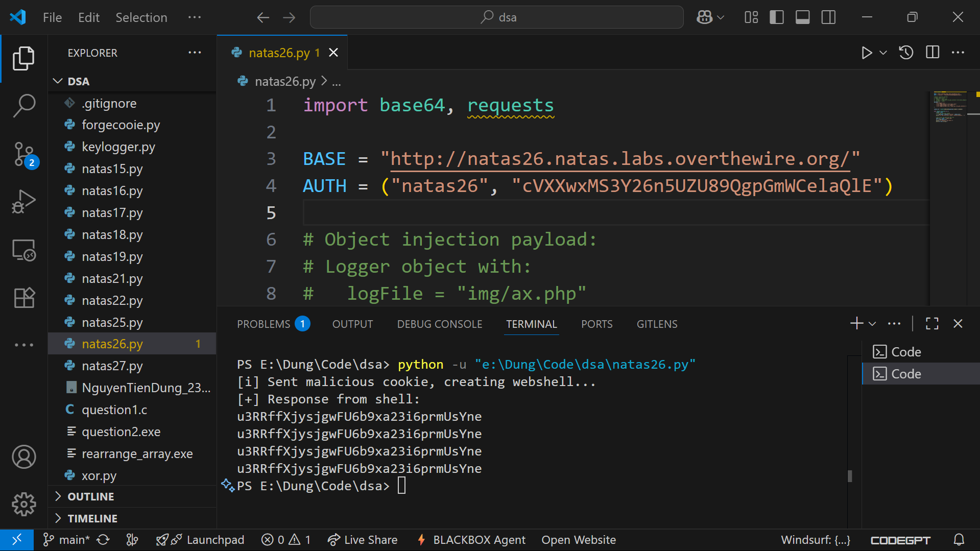The height and width of the screenshot is (551, 980).
Task: Open the File menu
Action: (52, 17)
